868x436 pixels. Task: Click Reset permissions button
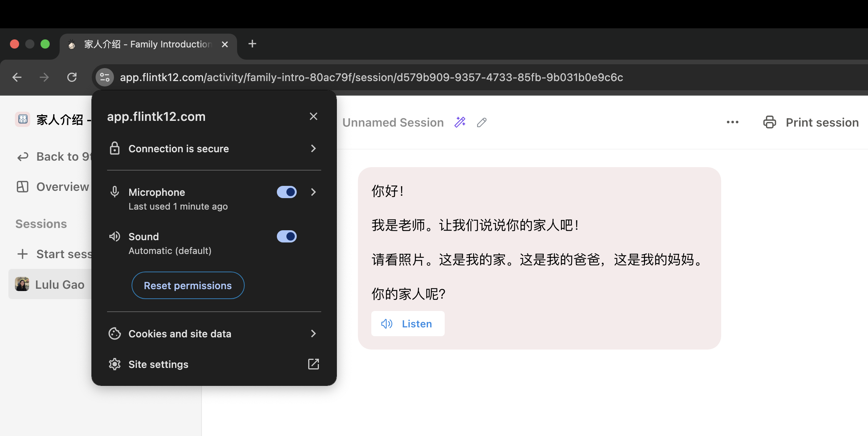coord(188,285)
